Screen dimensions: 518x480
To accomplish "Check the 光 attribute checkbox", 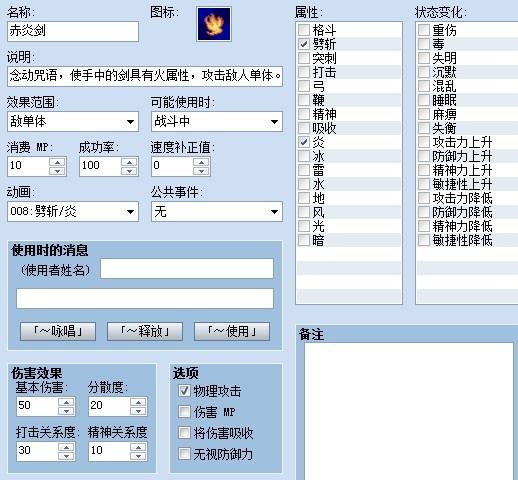I will click(304, 226).
